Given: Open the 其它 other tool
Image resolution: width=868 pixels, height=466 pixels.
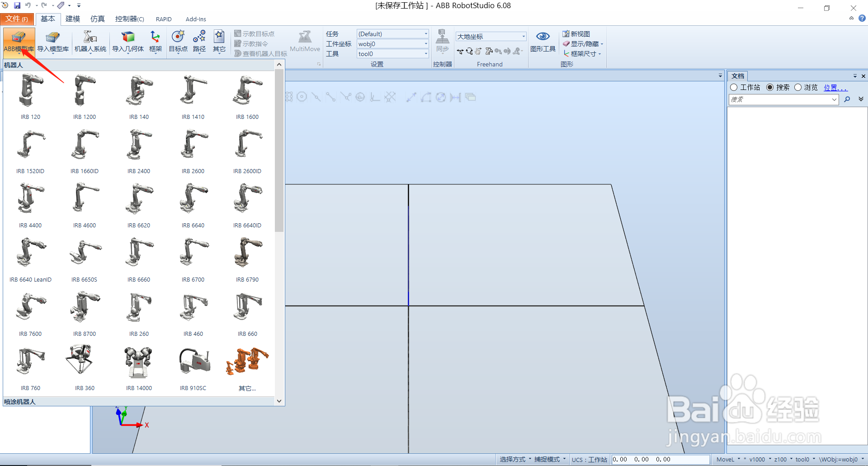Looking at the screenshot, I should [219, 42].
